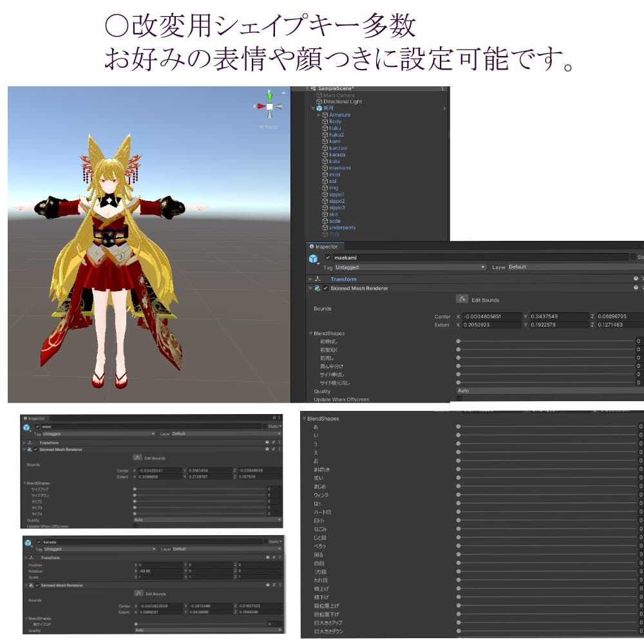Toggle the Static checkbox in mimi Inspector
The height and width of the screenshot is (644, 644).
265,427
